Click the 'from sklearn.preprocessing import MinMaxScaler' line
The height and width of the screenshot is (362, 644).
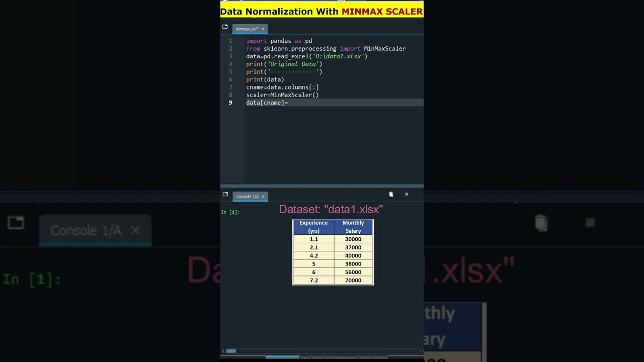coord(326,48)
